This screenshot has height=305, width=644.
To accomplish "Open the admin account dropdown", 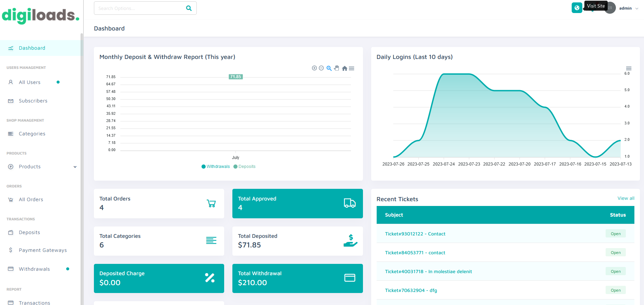I will (629, 8).
